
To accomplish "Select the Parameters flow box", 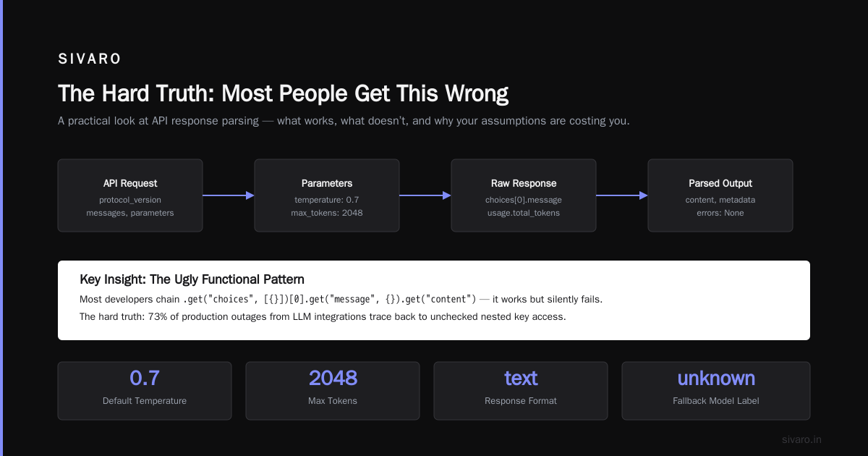I will click(x=327, y=195).
